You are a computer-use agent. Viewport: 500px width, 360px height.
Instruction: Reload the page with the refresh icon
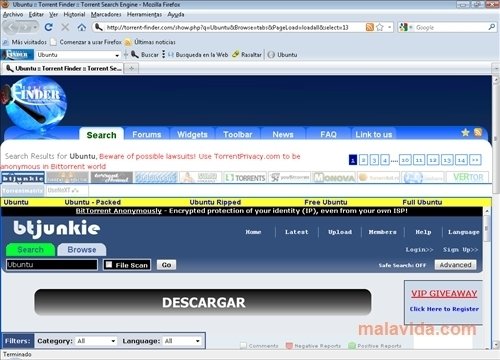pos(49,27)
